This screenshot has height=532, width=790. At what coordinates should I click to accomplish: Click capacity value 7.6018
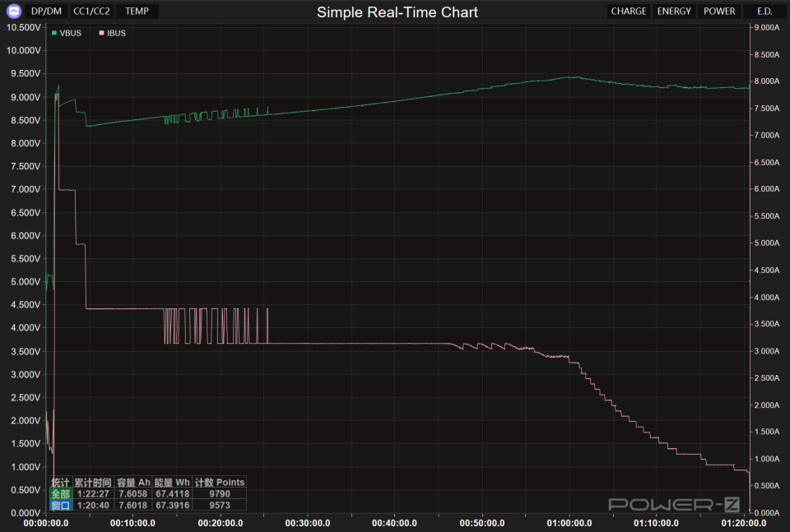(133, 505)
